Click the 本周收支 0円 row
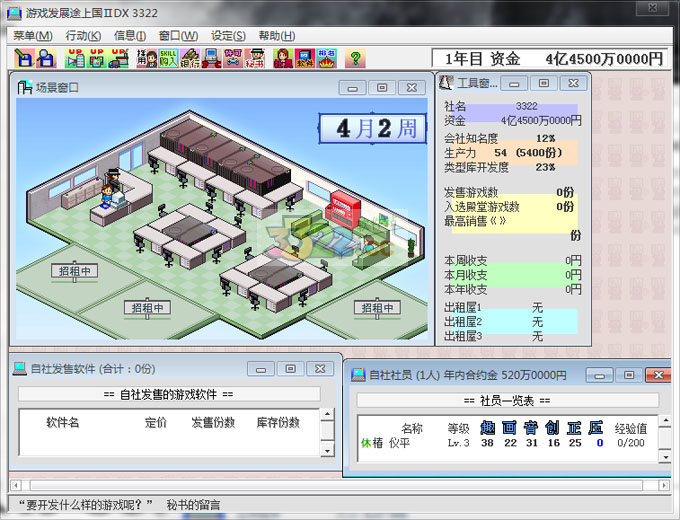 (x=512, y=260)
